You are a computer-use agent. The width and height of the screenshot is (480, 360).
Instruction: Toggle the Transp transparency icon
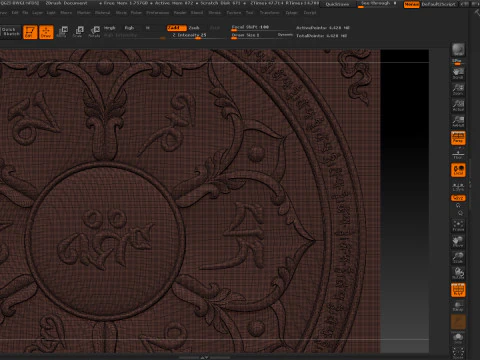[458, 306]
